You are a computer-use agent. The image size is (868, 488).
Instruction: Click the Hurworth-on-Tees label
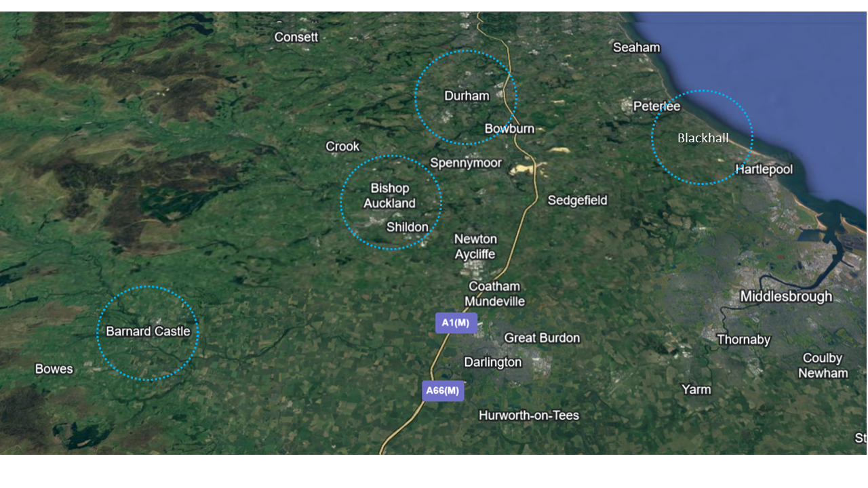click(x=529, y=415)
